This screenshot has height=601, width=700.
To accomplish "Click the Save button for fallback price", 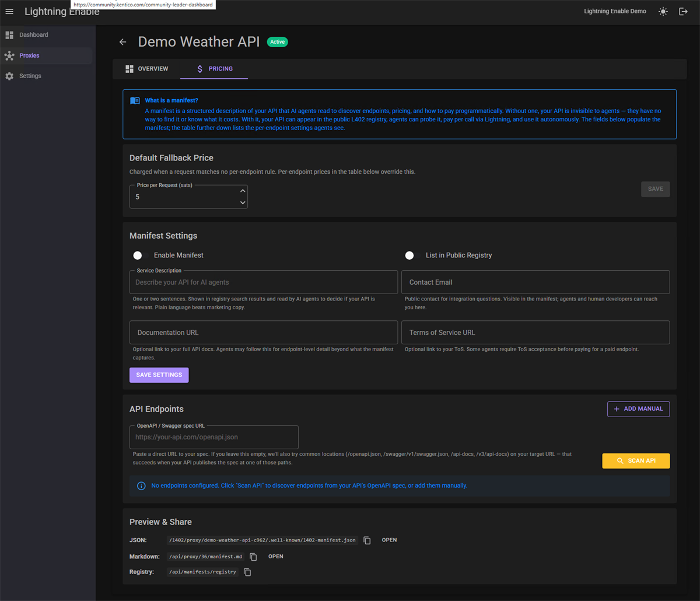I will [x=655, y=189].
